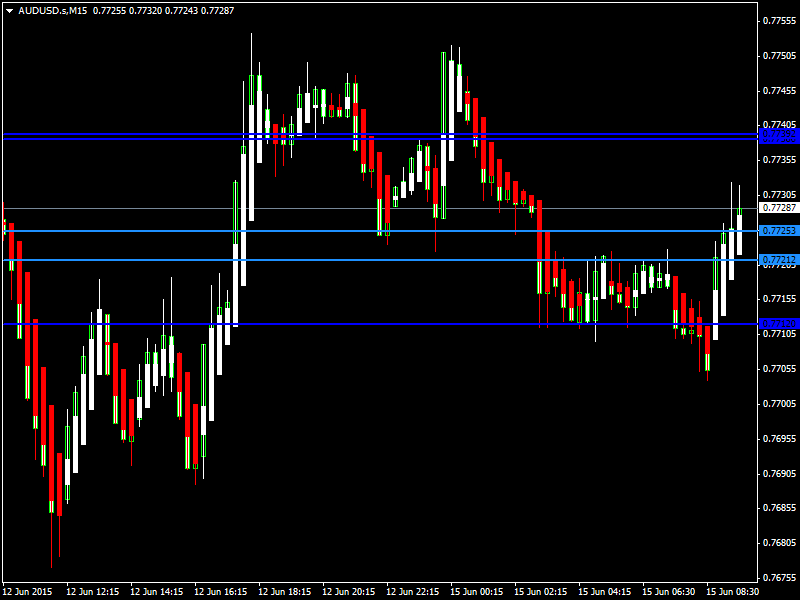This screenshot has width=800, height=600.
Task: Select the 0.77392 dark blue price tag
Action: (x=779, y=135)
